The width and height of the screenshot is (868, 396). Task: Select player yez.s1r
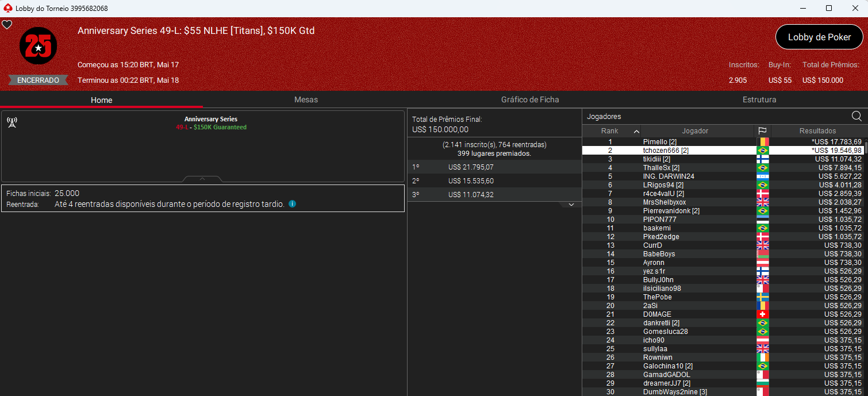723,271
